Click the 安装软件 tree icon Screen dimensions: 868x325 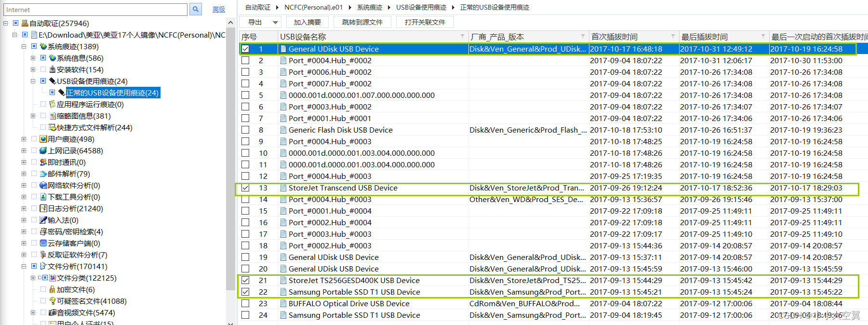[x=53, y=69]
